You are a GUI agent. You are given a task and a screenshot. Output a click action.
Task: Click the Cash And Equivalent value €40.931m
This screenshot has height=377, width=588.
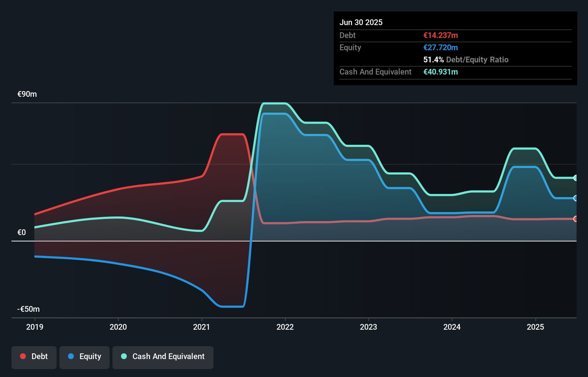pyautogui.click(x=440, y=72)
